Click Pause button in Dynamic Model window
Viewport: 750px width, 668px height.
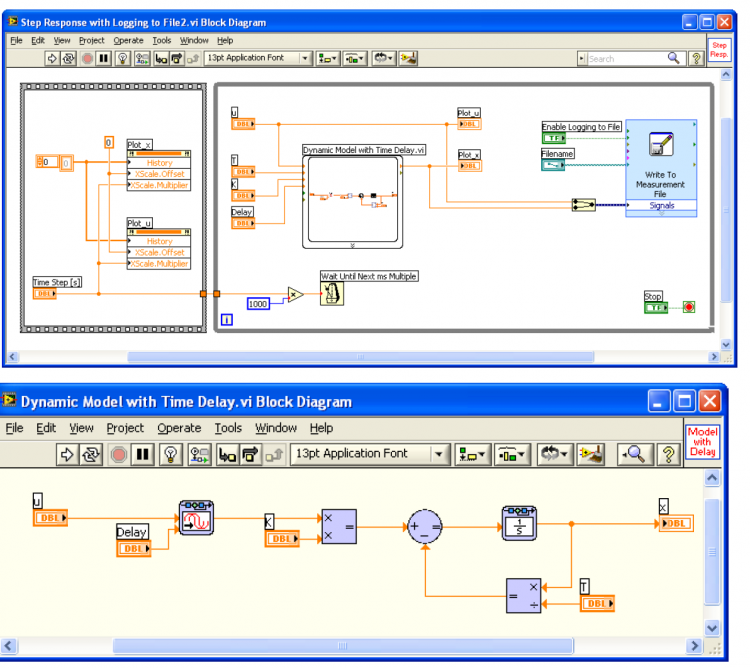(x=143, y=454)
